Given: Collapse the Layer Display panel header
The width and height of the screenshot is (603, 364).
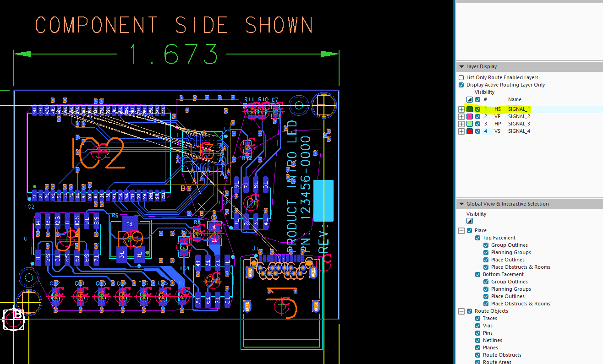Looking at the screenshot, I should click(461, 67).
